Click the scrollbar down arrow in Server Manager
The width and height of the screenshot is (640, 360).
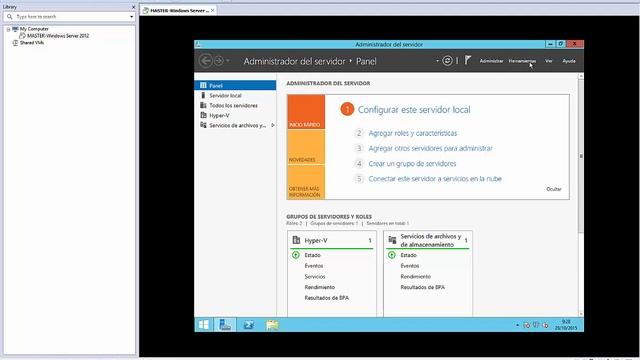point(581,314)
